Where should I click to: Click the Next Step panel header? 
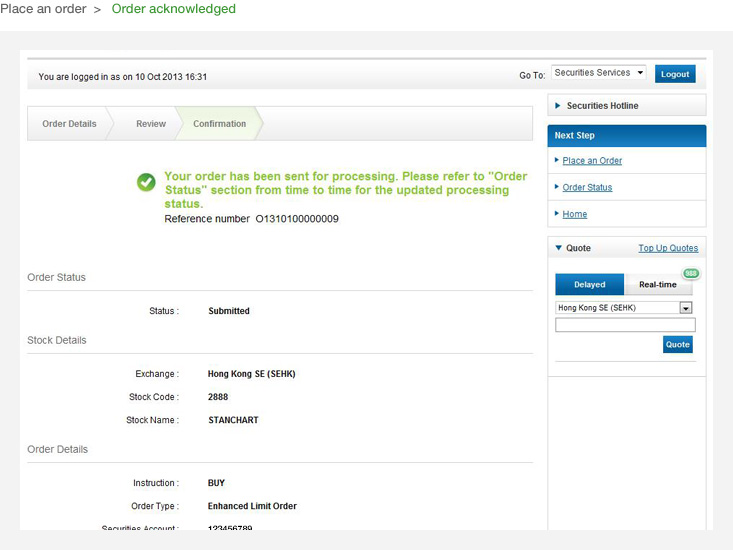point(626,136)
